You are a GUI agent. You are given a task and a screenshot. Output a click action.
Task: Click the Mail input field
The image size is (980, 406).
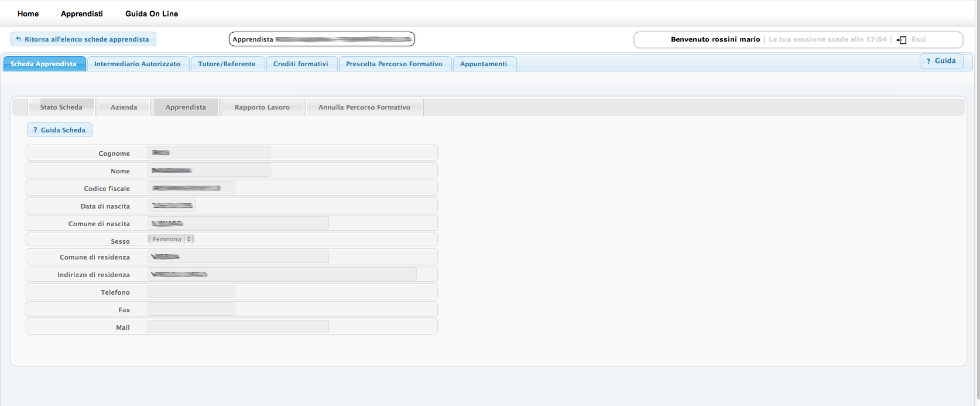point(238,327)
